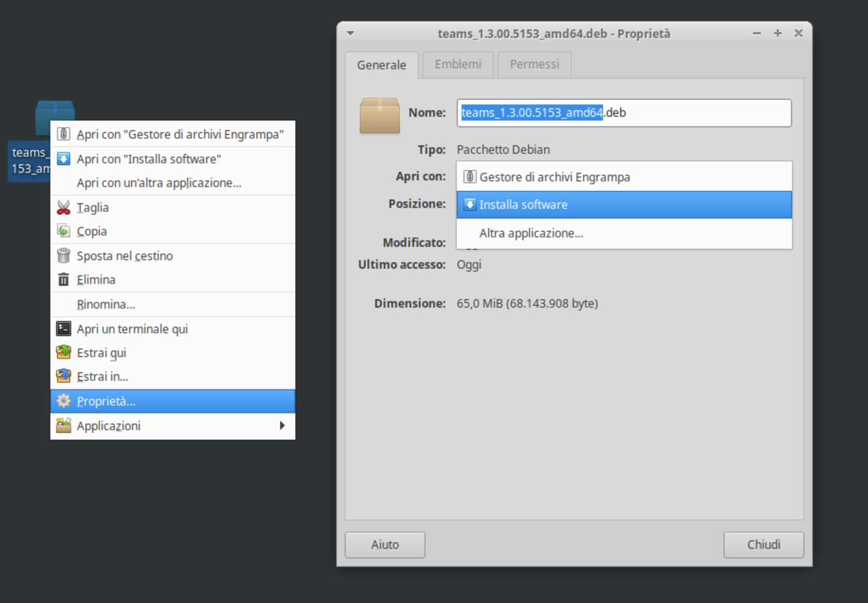The image size is (868, 603).
Task: Click the Aiuto button
Action: point(384,544)
